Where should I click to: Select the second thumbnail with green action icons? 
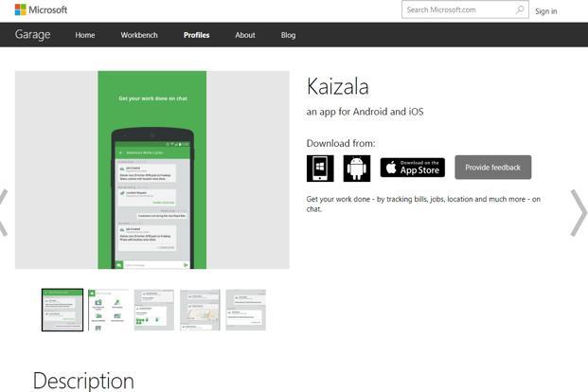108,310
